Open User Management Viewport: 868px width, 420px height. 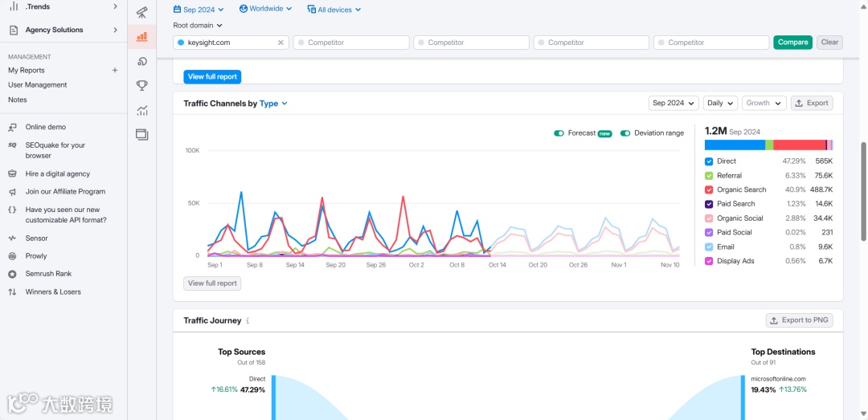(x=38, y=85)
